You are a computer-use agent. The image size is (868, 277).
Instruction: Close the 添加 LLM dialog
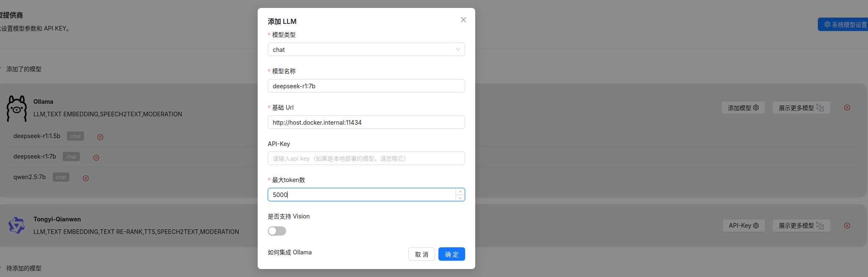463,20
